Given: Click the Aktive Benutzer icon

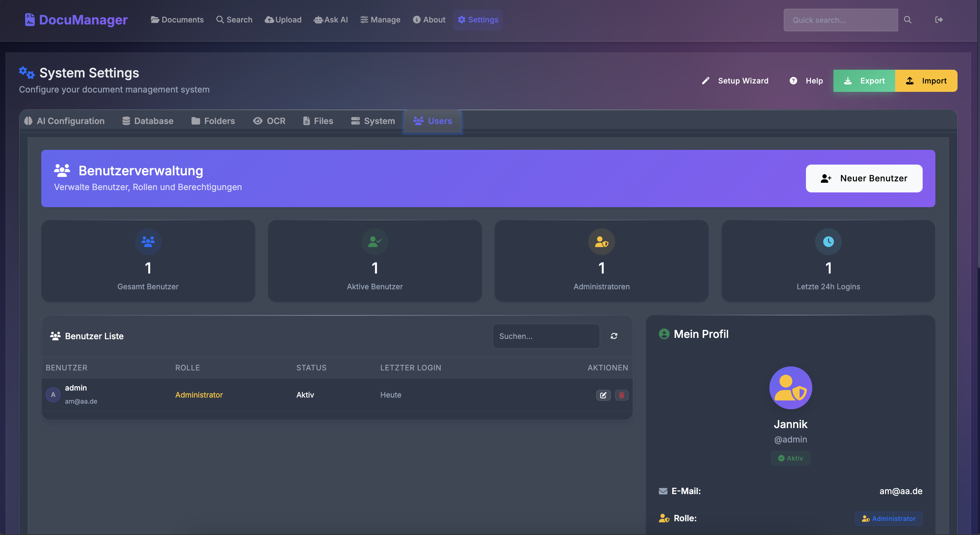Looking at the screenshot, I should [375, 241].
